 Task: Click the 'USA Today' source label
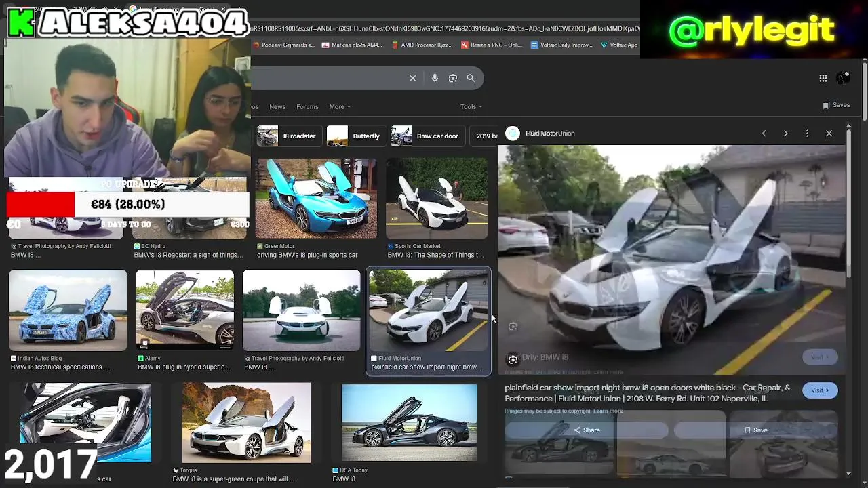[x=354, y=470]
